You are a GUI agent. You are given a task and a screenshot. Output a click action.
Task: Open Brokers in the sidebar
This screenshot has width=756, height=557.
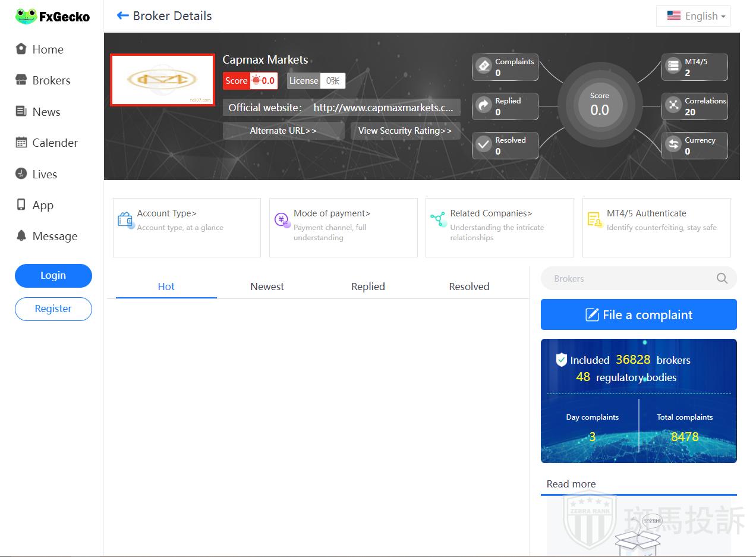tap(51, 80)
